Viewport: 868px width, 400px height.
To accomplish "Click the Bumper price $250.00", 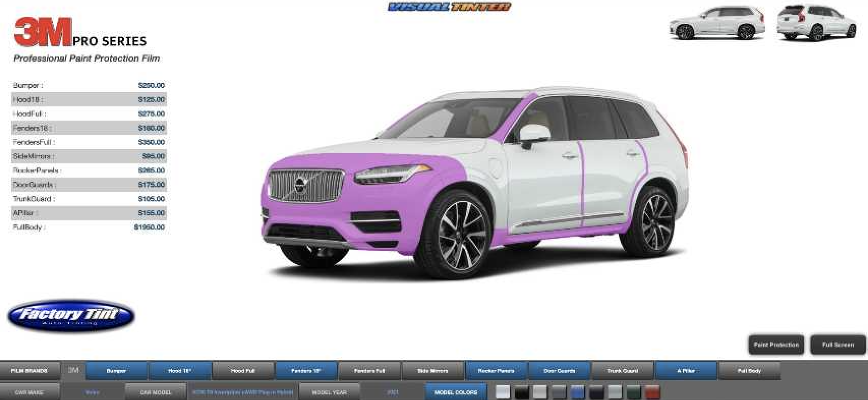I will pos(151,85).
